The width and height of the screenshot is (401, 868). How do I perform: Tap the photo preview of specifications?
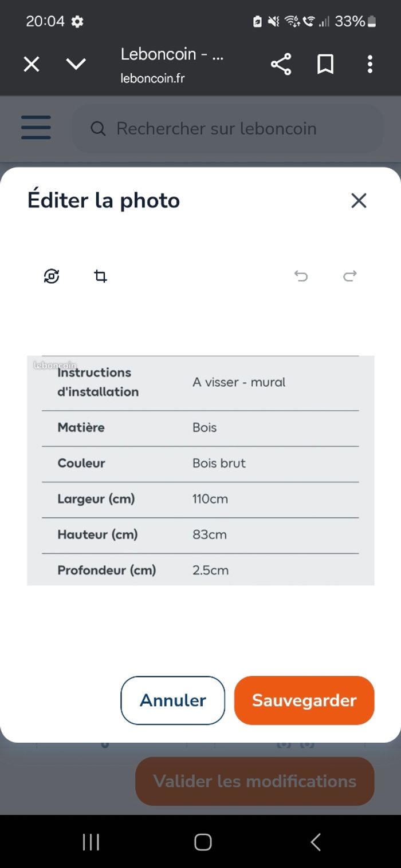click(200, 470)
